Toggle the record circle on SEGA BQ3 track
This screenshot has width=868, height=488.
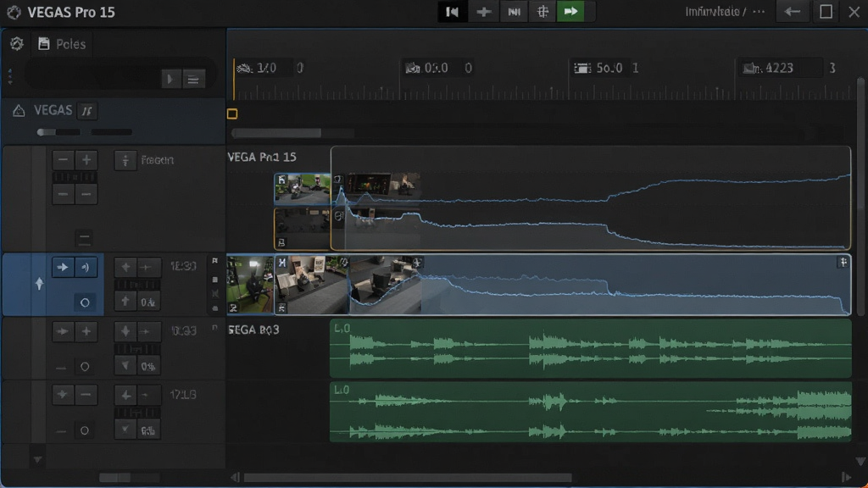(x=85, y=366)
